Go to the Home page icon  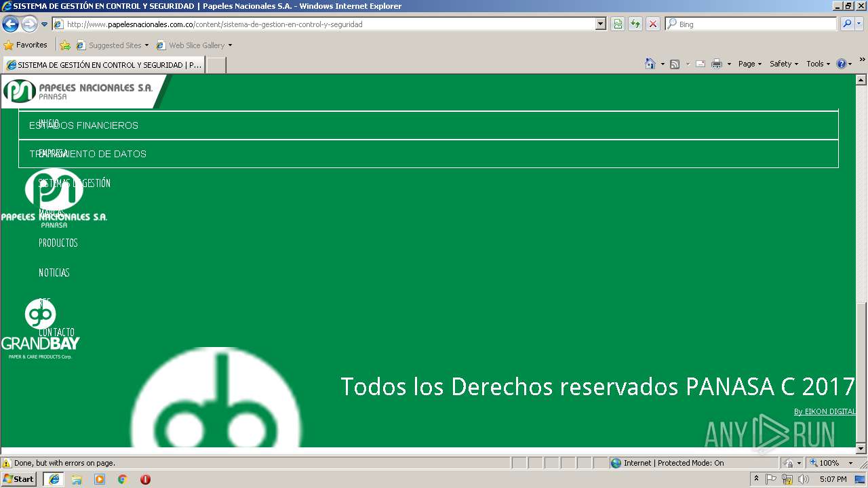650,64
